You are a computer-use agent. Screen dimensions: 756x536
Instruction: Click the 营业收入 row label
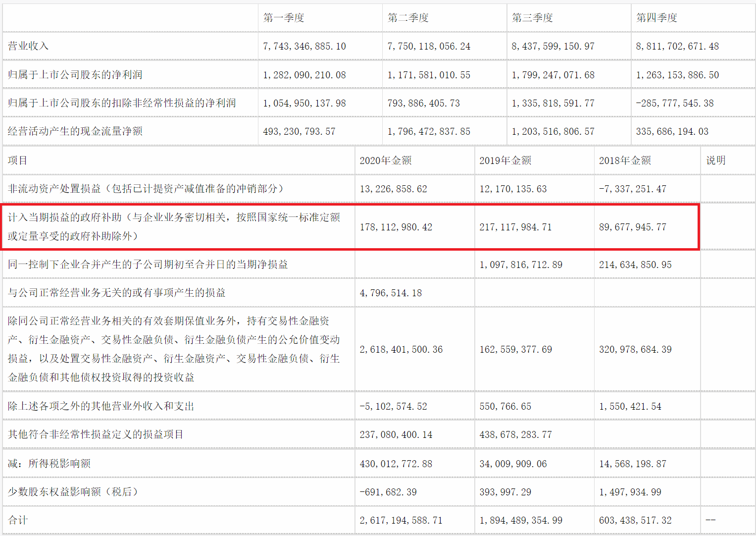[x=28, y=46]
